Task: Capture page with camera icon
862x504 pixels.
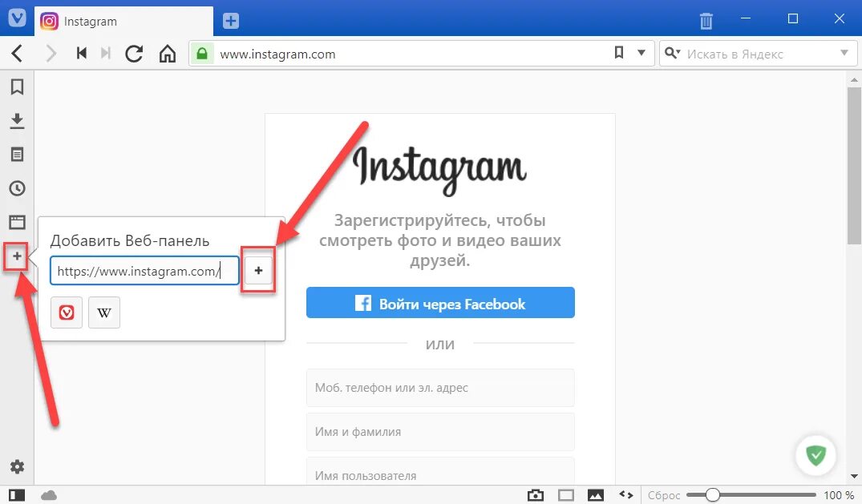Action: (x=536, y=495)
